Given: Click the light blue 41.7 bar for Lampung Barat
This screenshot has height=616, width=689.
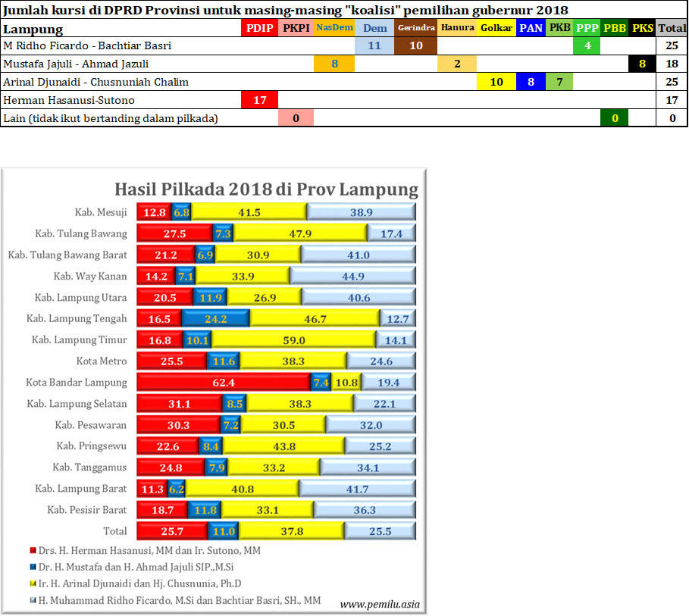Looking at the screenshot, I should [x=357, y=489].
